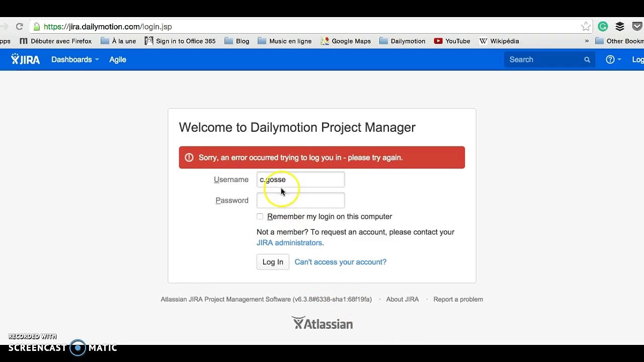The height and width of the screenshot is (362, 644).
Task: Click the Atlassian JIRA version text
Action: click(x=266, y=299)
